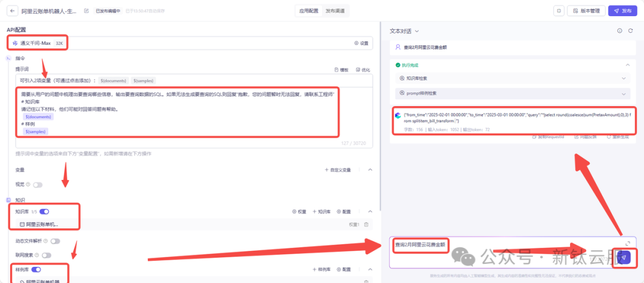This screenshot has width=644, height=283.
Task: Open 版本管理 version management
Action: point(586,11)
